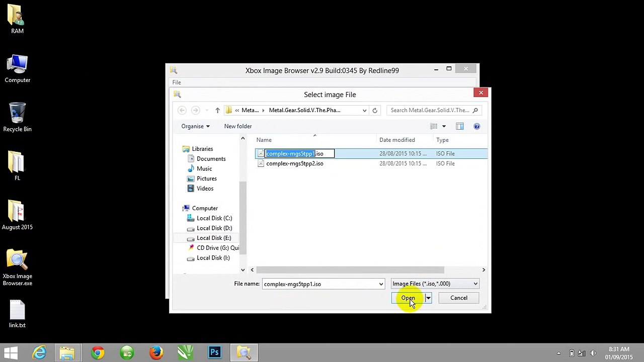Viewport: 644px width, 362px height.
Task: Open dialog help button
Action: pyautogui.click(x=477, y=126)
